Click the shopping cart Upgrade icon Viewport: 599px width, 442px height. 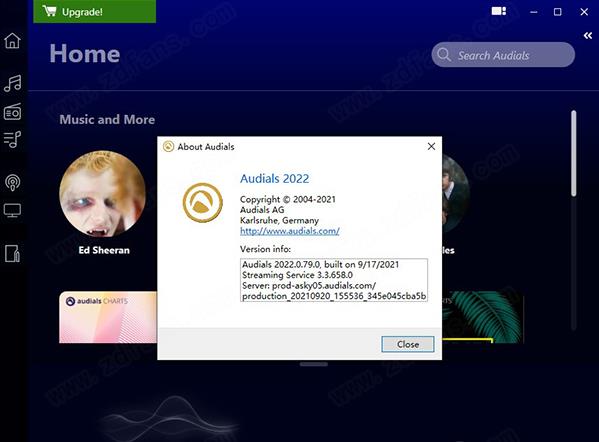coord(49,11)
